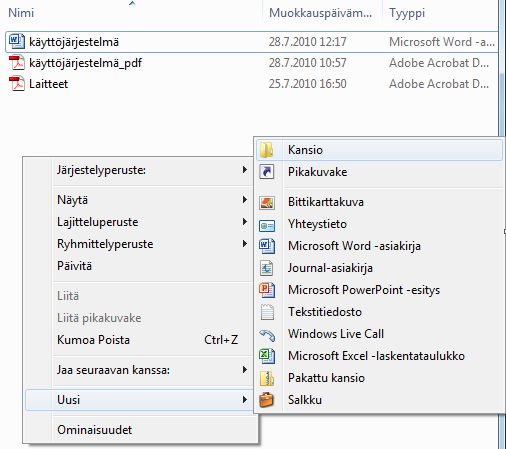Choose Ryhmittelyperuste in the context menu

point(139,244)
